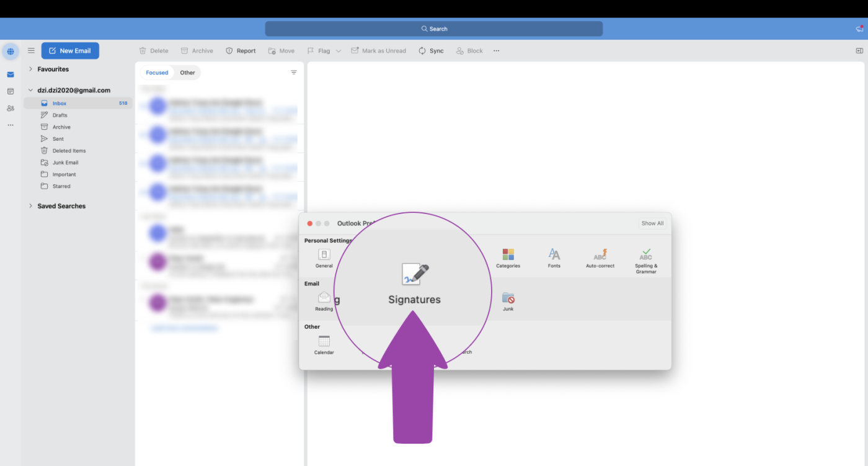868x466 pixels.
Task: Switch to the Focused tab
Action: tap(157, 73)
